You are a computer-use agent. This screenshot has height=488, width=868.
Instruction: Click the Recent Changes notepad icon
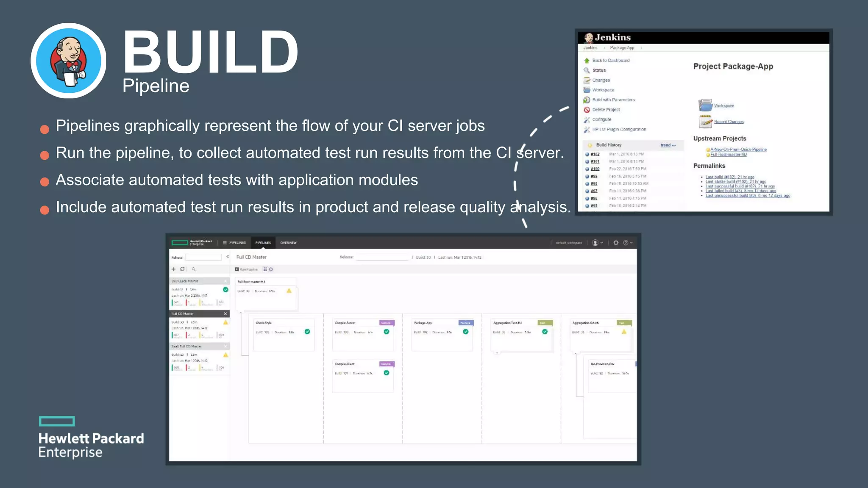(705, 122)
